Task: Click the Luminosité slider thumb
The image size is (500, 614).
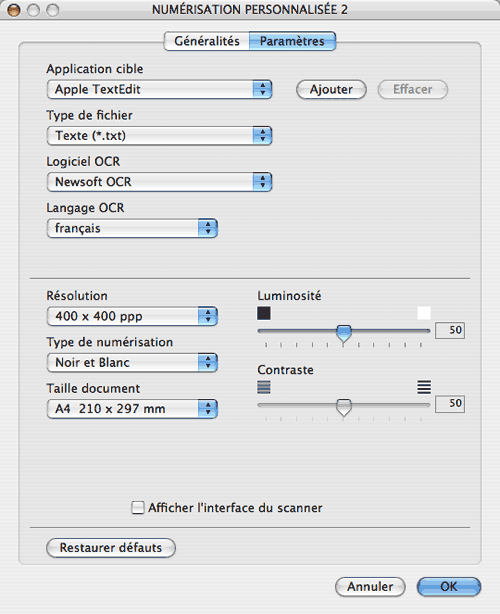Action: (344, 334)
